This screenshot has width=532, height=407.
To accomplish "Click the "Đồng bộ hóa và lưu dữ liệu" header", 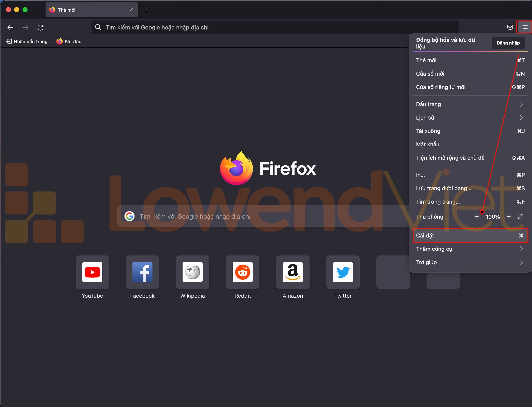I will (446, 43).
